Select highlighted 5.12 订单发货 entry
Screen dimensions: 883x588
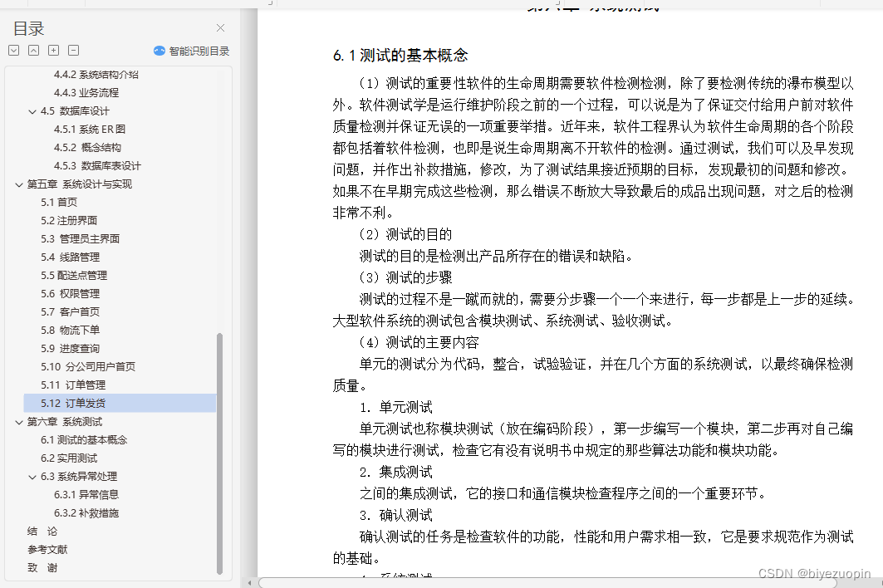point(120,404)
